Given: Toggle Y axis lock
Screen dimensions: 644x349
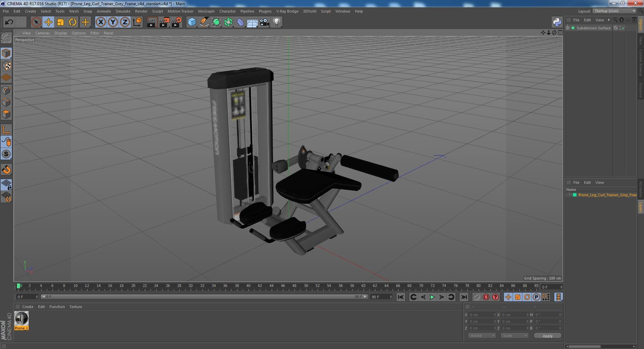Looking at the screenshot, I should tap(113, 22).
